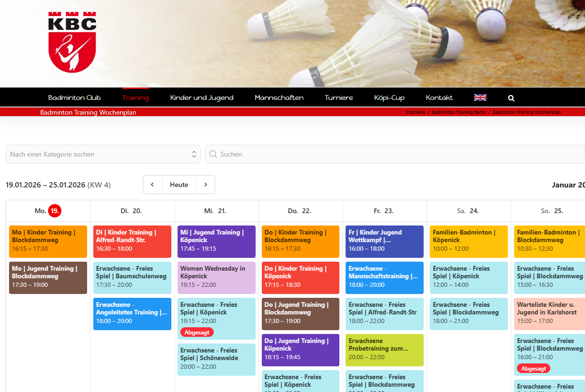Screen dimensions: 585x392
Task: Open the Kinder und Jugend menu
Action: pyautogui.click(x=202, y=98)
